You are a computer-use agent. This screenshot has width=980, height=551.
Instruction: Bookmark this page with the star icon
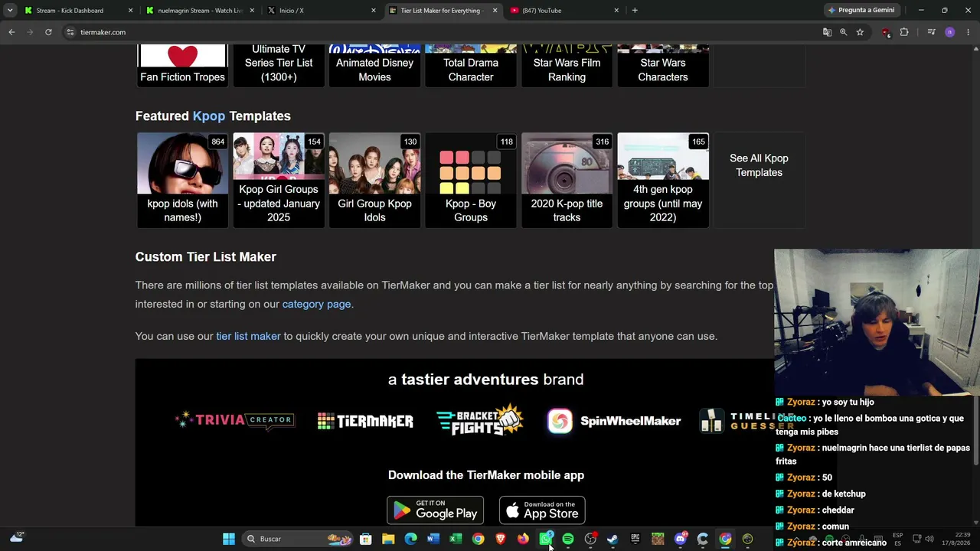(x=860, y=32)
